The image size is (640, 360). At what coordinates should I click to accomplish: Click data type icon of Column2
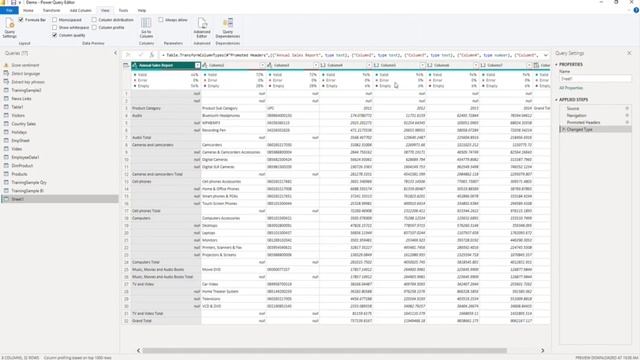point(205,65)
